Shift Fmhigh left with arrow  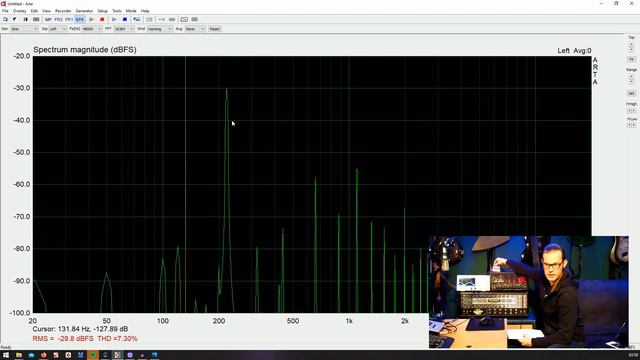[629, 111]
